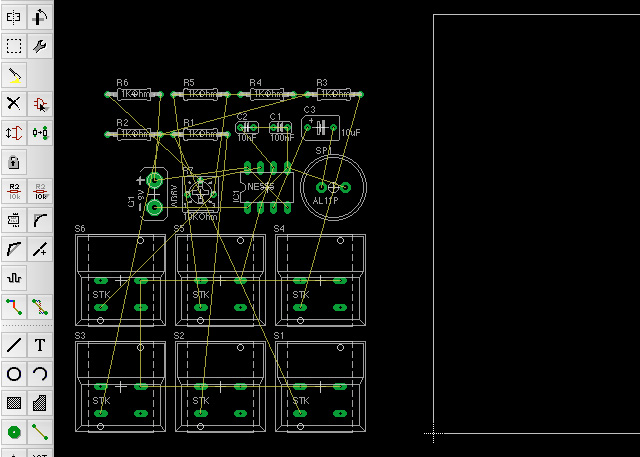Screen dimensions: 640x457
Task: Select the Meander tool
Action: [14, 277]
